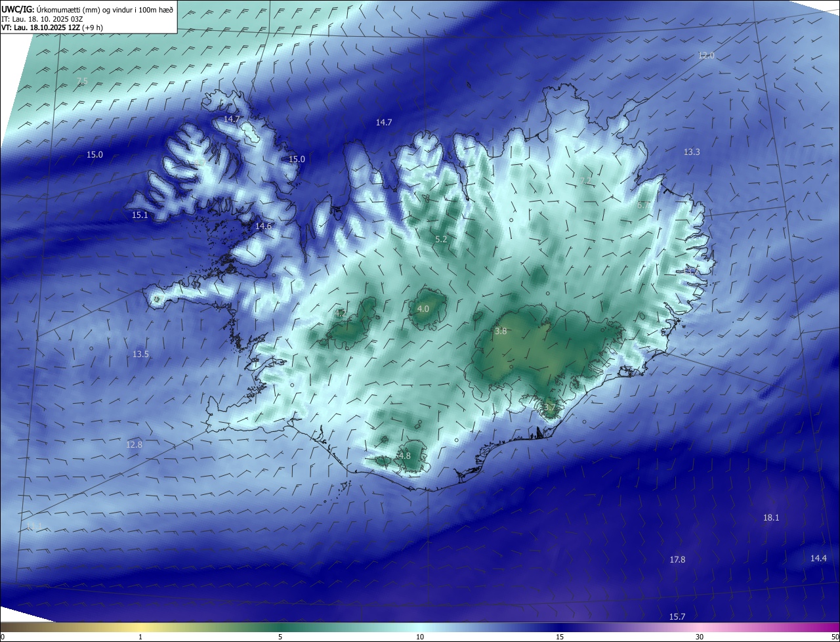Click the 7.5 value label
Viewport: 840px width, 642px height.
pos(82,81)
